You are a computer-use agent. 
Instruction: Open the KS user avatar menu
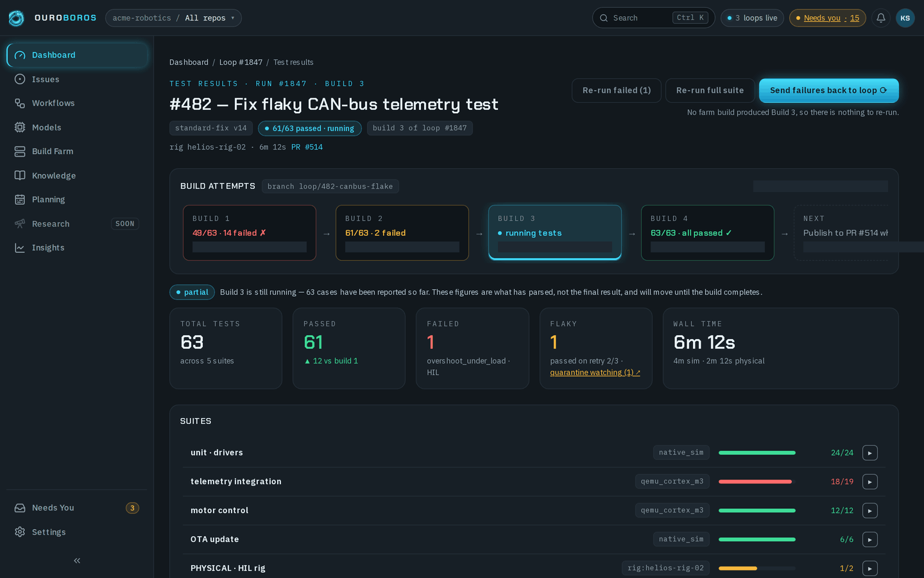(x=905, y=18)
